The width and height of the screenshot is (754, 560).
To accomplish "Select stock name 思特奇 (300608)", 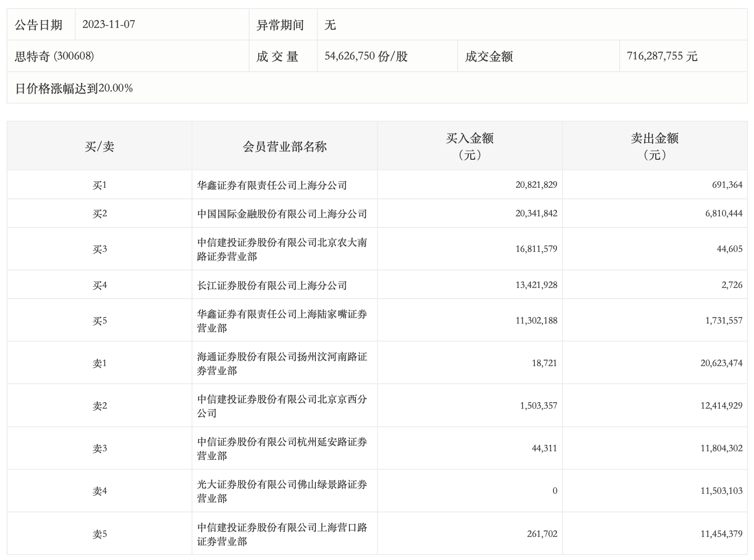I will coord(54,56).
